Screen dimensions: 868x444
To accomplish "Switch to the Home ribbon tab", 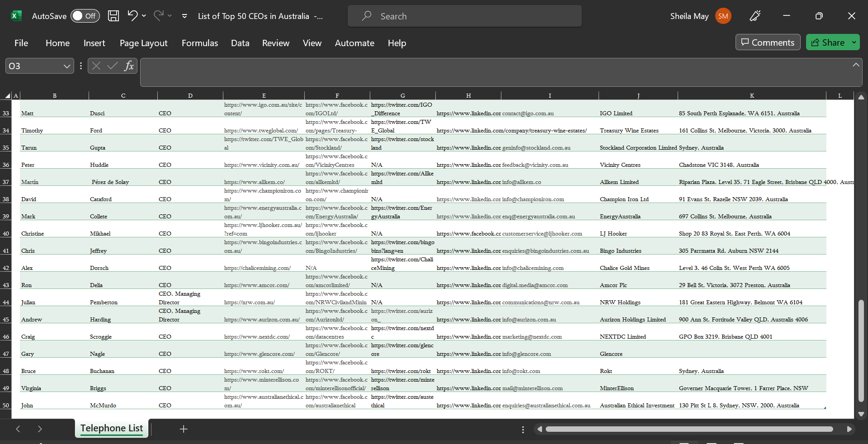I will click(57, 43).
